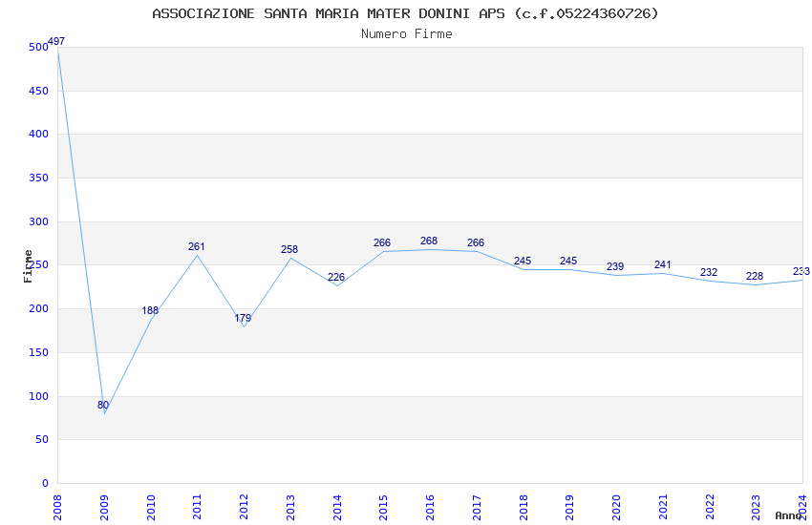Screen dimensions: 812x525
Task: Click the 150 y-axis tick label
Action: pos(39,353)
